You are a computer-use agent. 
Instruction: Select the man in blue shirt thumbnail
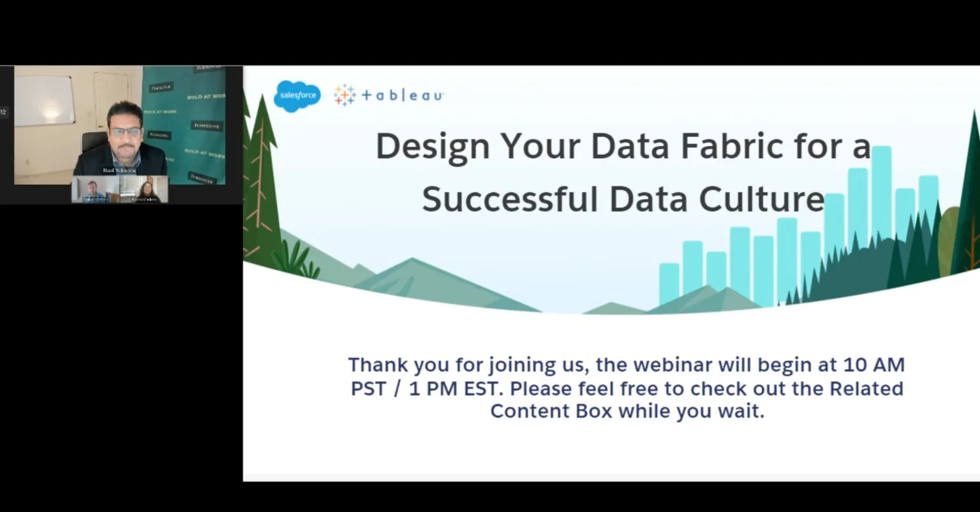coord(94,190)
